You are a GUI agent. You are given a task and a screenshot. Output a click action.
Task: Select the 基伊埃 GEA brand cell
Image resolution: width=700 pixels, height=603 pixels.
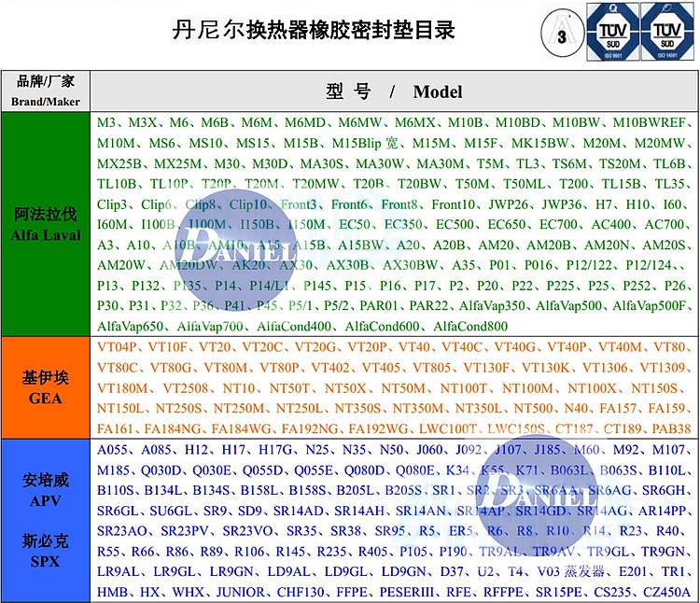click(46, 387)
